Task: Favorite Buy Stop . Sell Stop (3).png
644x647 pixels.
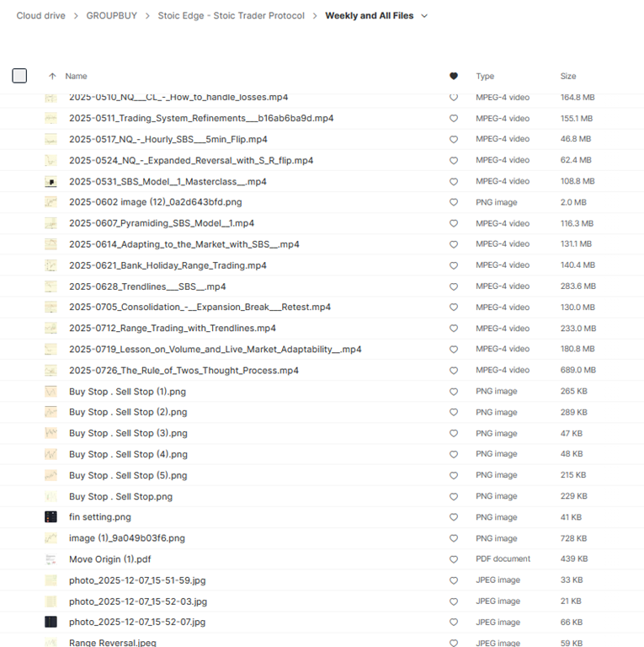Action: (x=454, y=433)
